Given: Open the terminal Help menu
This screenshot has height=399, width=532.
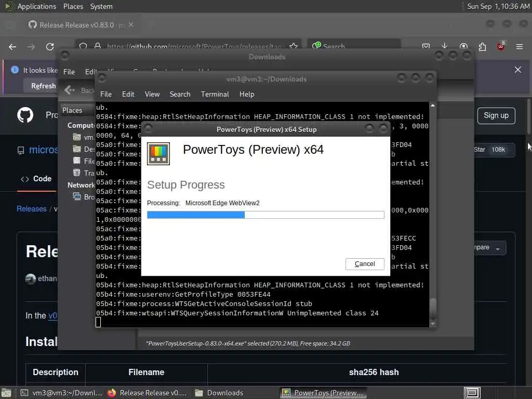Looking at the screenshot, I should (x=247, y=95).
